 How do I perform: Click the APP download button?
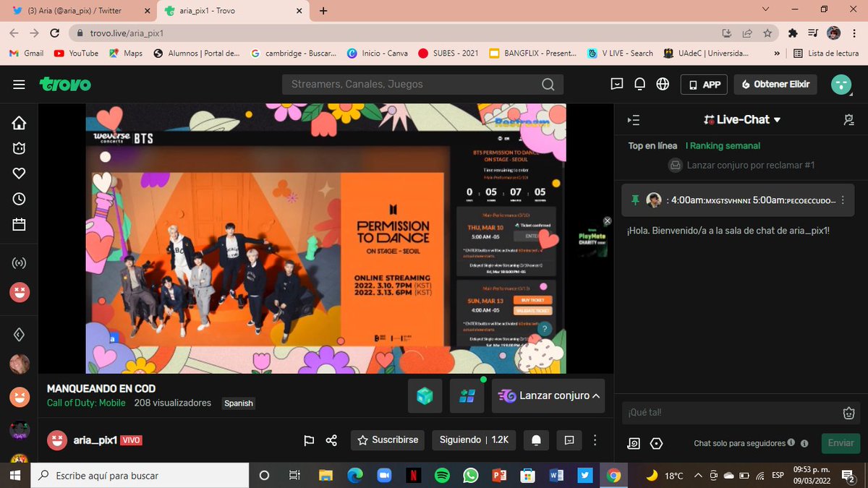[704, 85]
